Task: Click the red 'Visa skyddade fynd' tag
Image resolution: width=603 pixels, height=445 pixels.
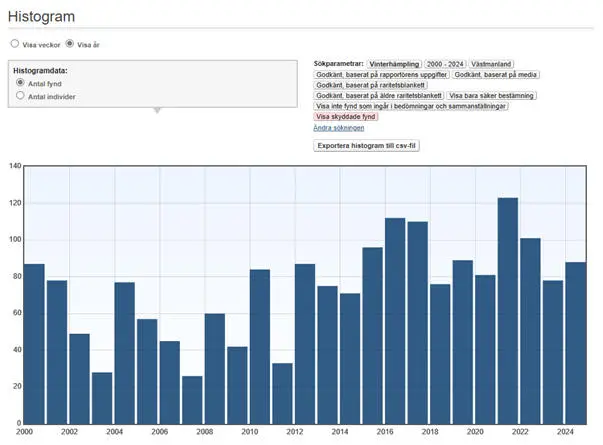Action: click(x=346, y=117)
